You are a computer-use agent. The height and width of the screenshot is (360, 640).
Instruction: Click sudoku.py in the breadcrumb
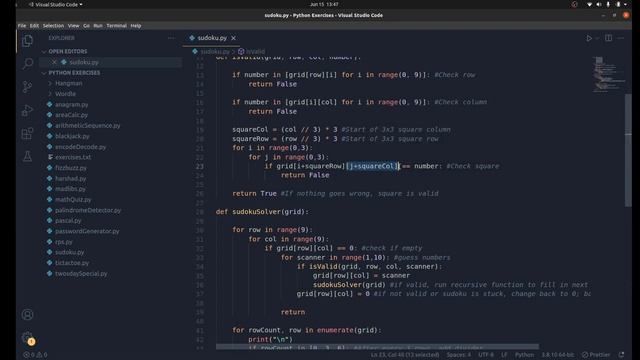pyautogui.click(x=215, y=51)
